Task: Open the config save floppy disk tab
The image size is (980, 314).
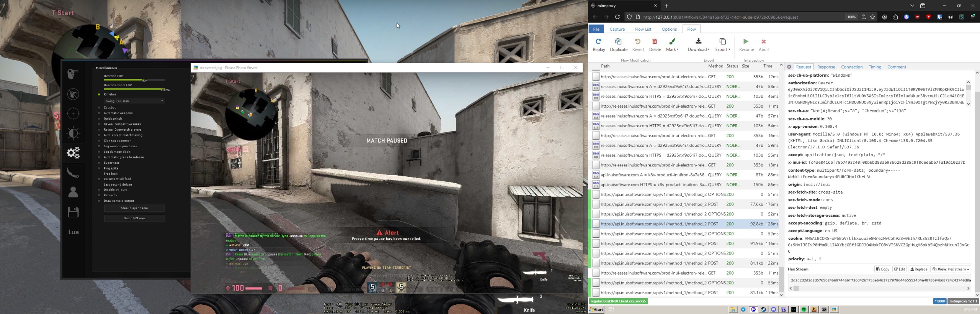Action: (73, 212)
